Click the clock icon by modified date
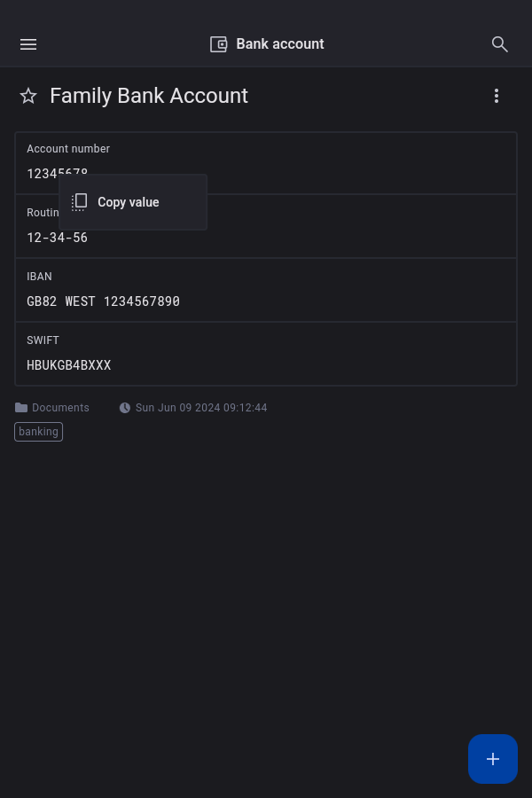This screenshot has width=532, height=798. pyautogui.click(x=125, y=408)
